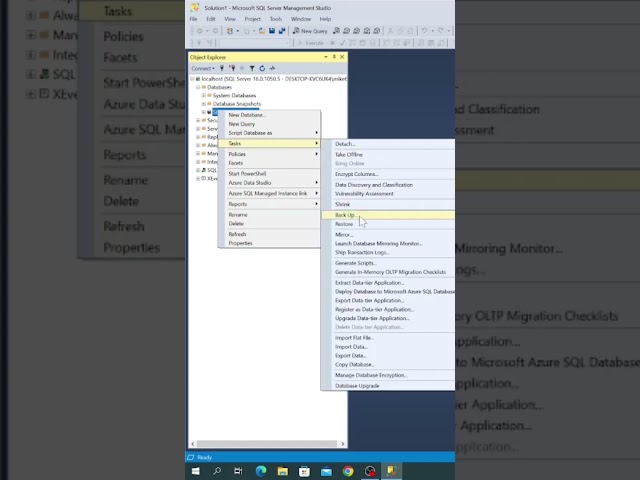Click the taskbar Search magnifier icon

217,471
